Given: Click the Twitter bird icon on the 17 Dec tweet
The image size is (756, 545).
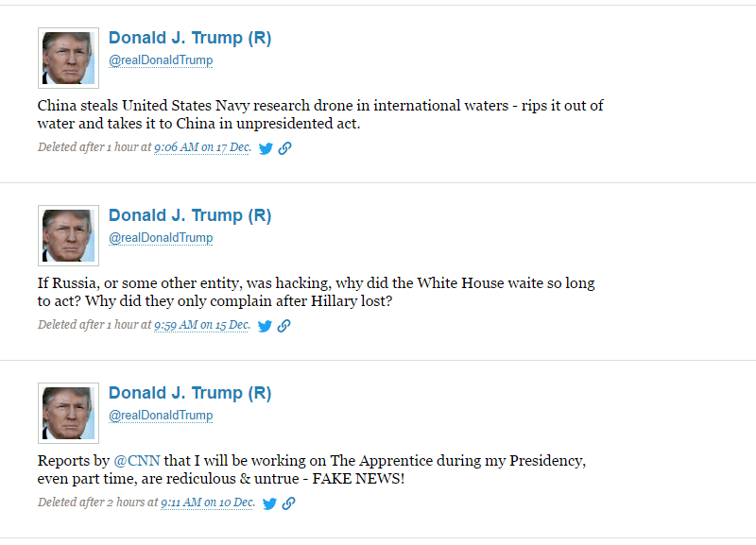Looking at the screenshot, I should [x=266, y=148].
